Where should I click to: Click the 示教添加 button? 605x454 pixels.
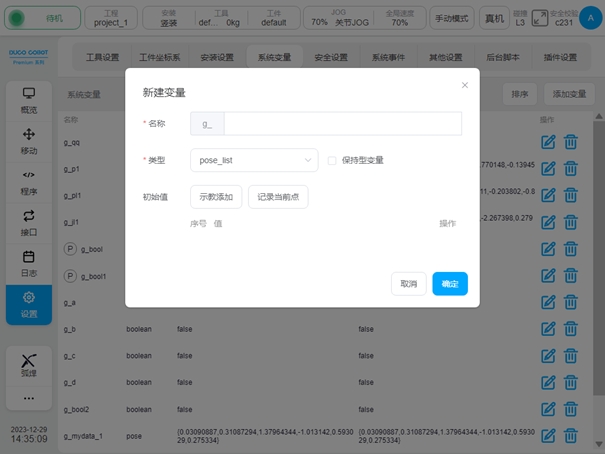(216, 197)
